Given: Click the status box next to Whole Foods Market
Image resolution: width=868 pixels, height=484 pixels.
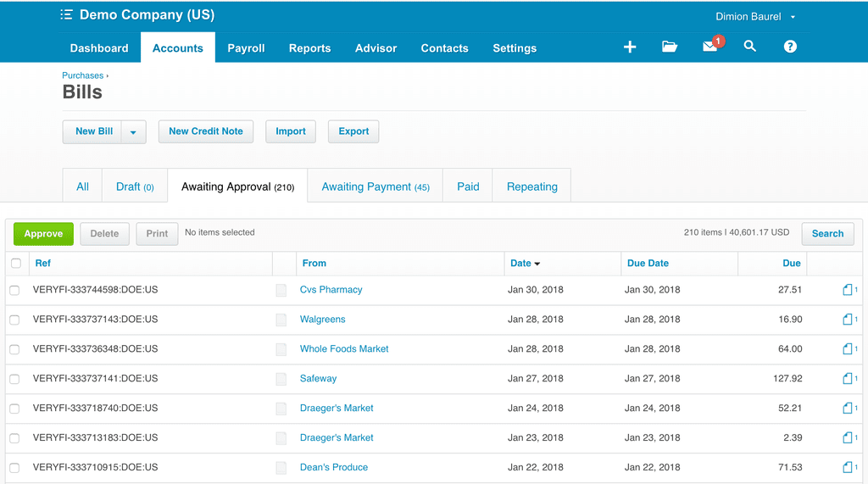Looking at the screenshot, I should (281, 349).
